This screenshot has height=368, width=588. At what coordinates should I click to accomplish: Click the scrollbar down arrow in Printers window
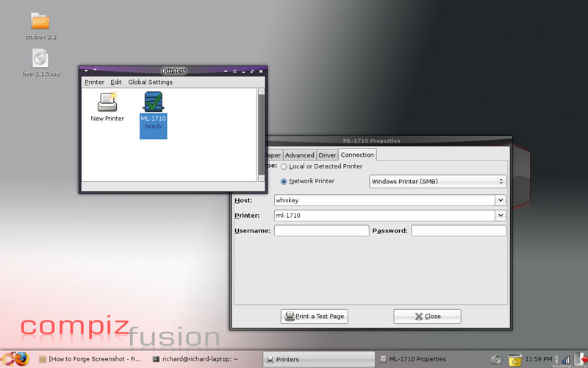[262, 178]
